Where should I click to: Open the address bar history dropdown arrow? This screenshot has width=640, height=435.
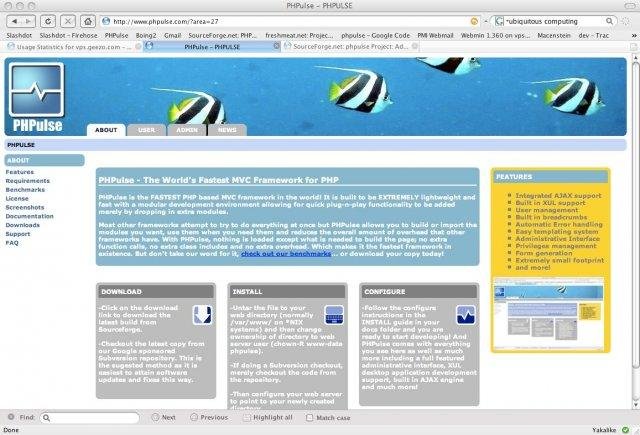[x=485, y=21]
